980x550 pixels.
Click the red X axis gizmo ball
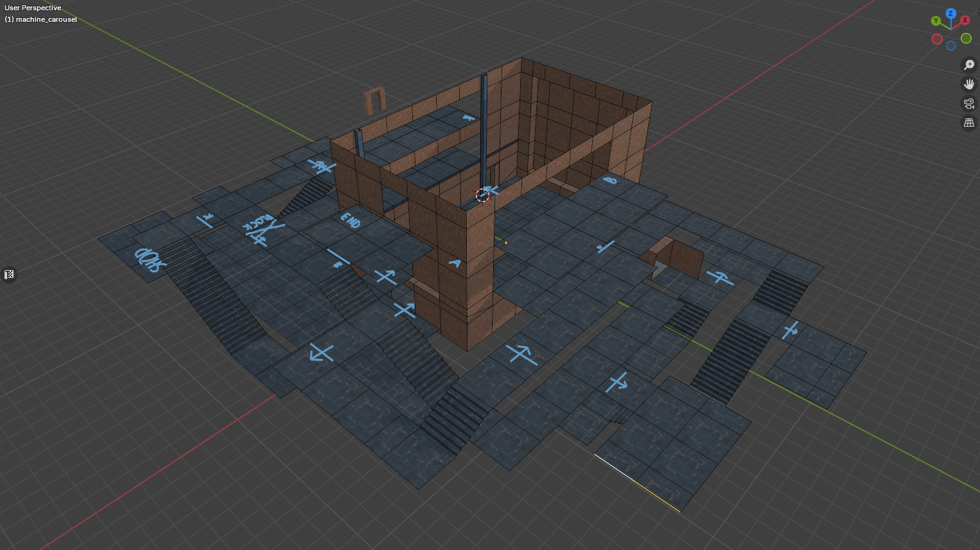(x=965, y=21)
